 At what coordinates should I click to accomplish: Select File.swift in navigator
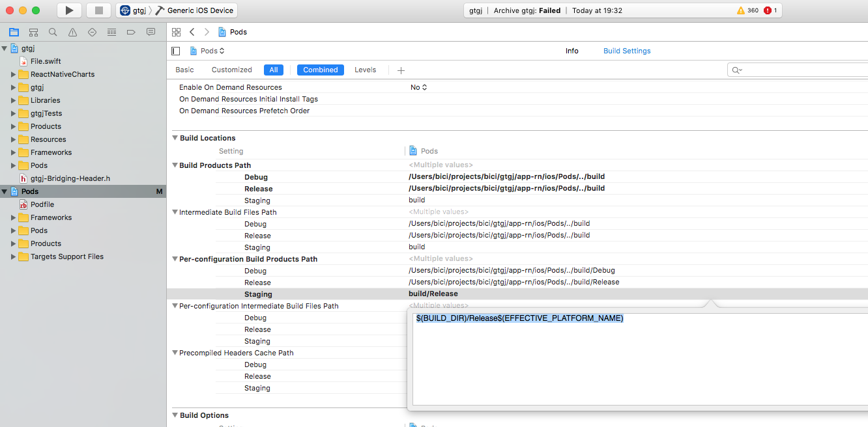click(x=46, y=61)
